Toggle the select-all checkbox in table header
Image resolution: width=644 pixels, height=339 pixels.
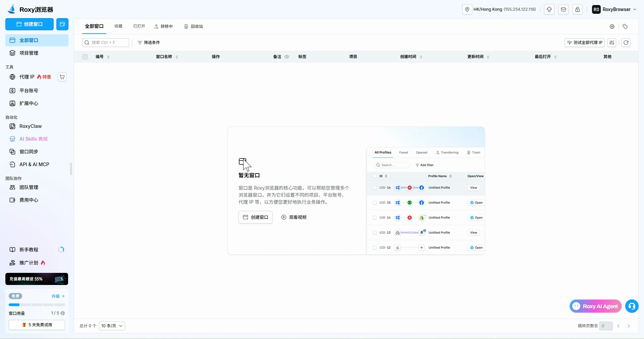click(x=85, y=57)
